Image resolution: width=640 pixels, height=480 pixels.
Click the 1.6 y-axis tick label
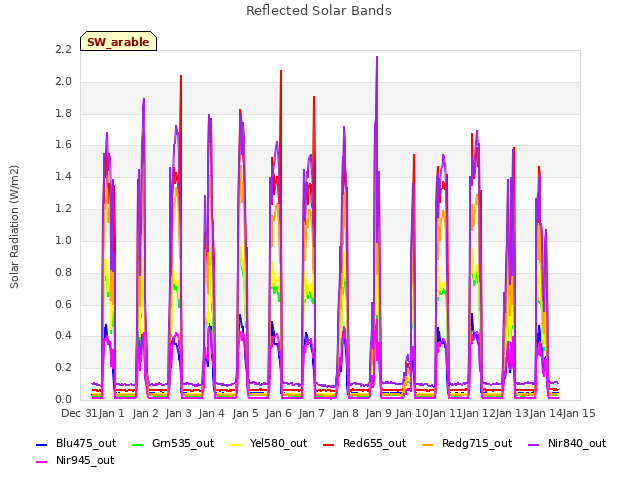(63, 144)
